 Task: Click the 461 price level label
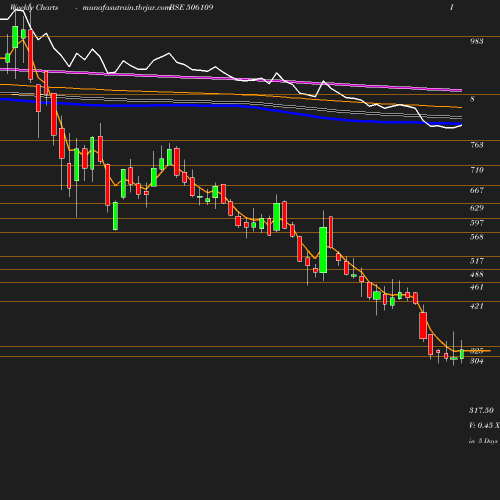pyautogui.click(x=477, y=287)
